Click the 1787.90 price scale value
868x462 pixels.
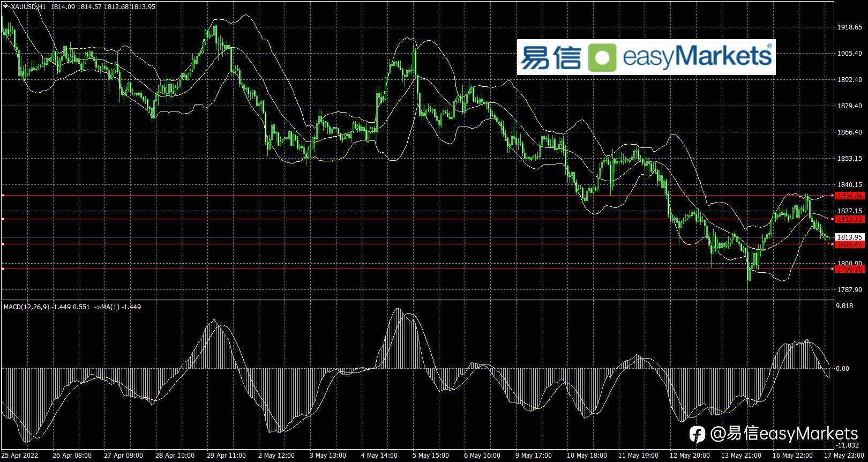pyautogui.click(x=850, y=290)
